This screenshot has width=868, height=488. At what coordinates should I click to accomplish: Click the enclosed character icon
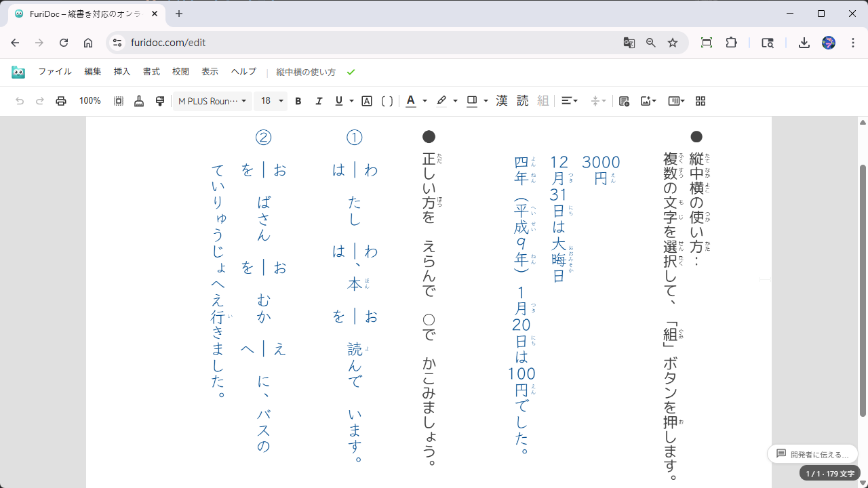(x=367, y=100)
